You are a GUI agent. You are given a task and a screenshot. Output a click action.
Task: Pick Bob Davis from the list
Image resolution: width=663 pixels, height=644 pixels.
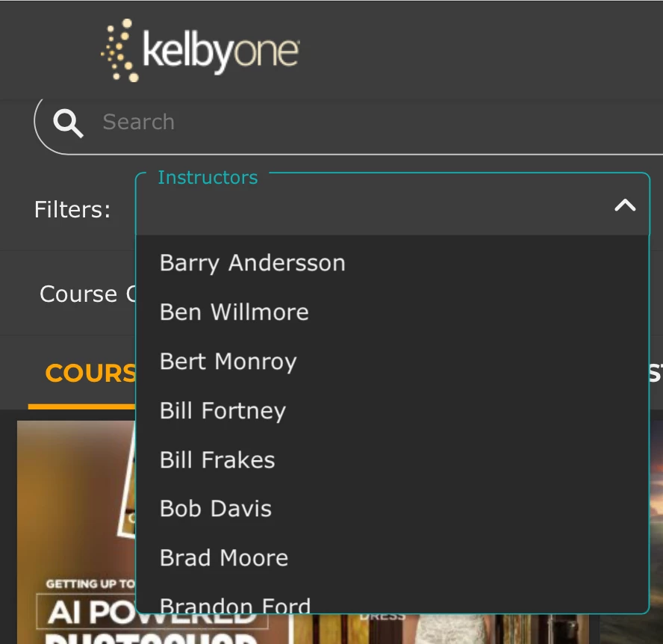(x=393, y=509)
